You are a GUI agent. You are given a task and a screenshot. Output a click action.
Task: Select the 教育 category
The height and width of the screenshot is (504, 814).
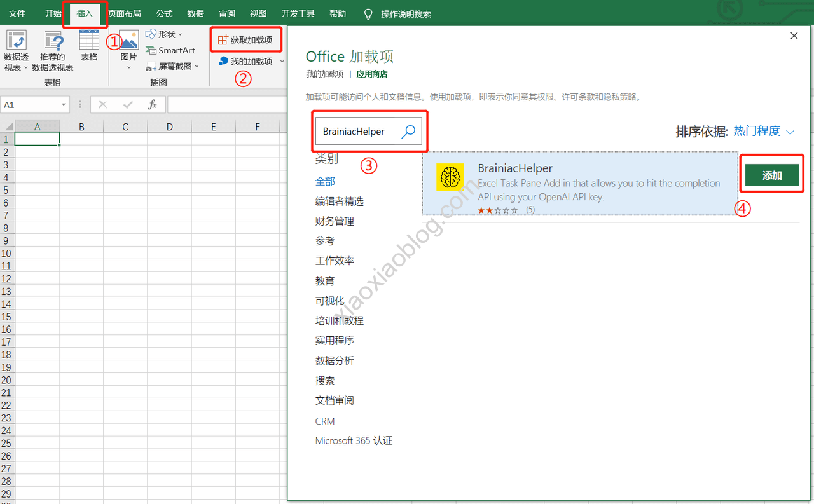coord(324,281)
